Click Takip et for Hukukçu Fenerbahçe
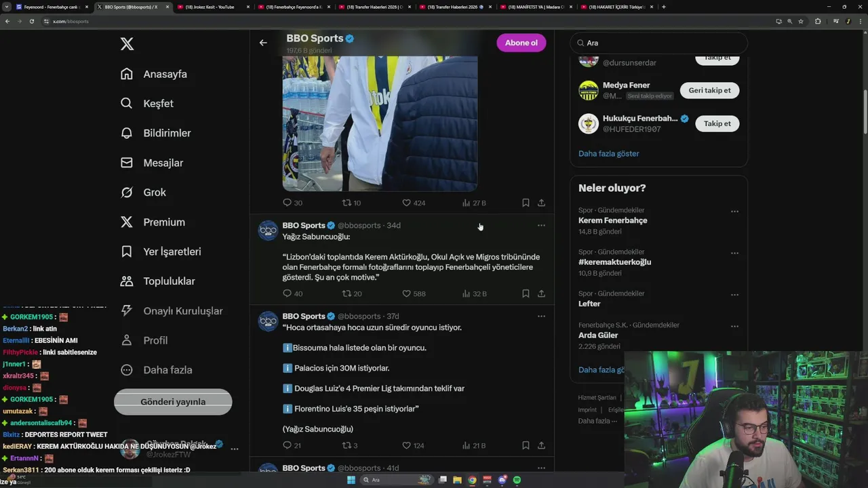 717,123
